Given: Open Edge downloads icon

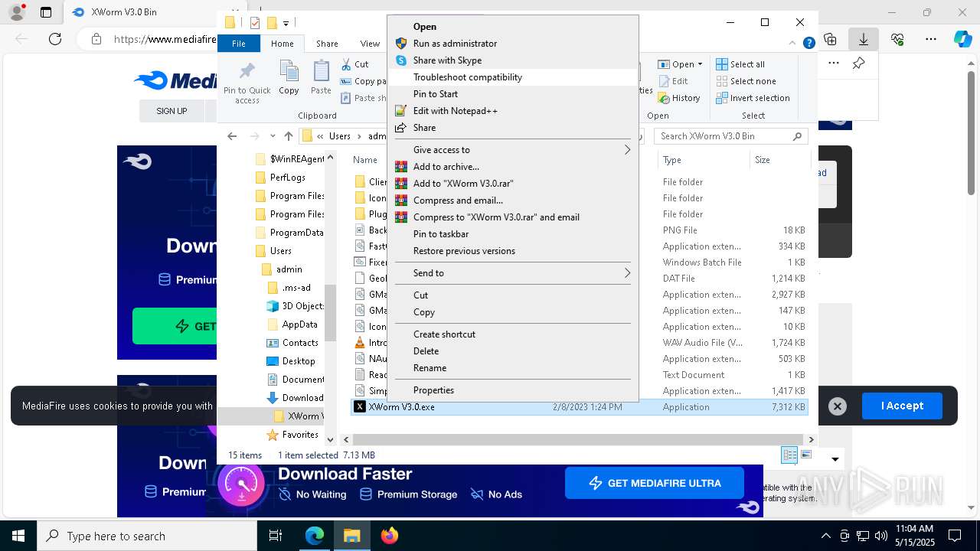Looking at the screenshot, I should (x=864, y=38).
